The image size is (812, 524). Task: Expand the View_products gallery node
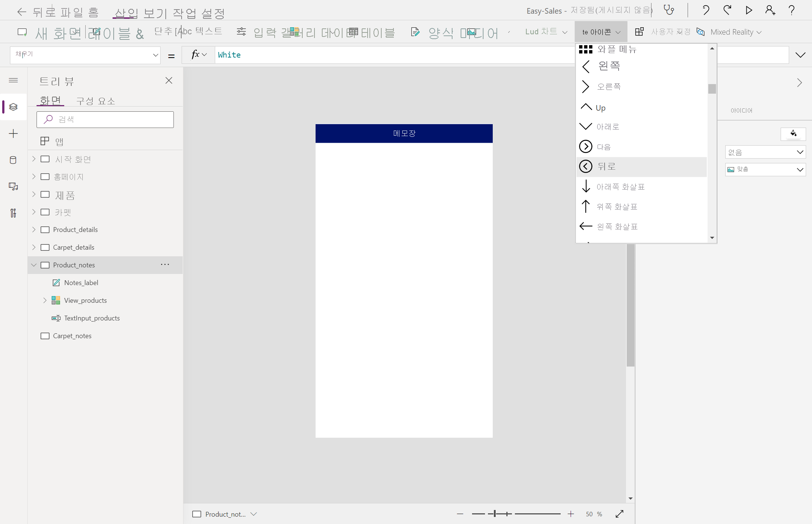[x=45, y=300]
